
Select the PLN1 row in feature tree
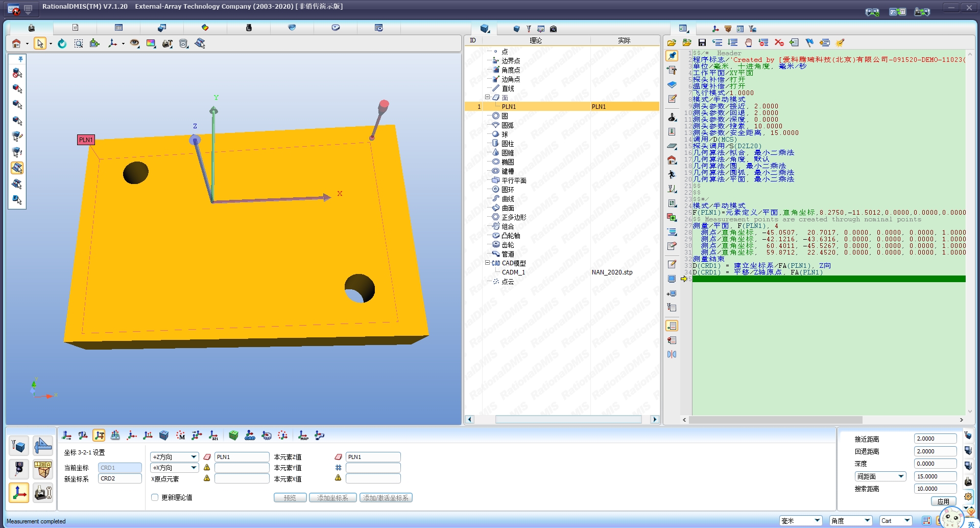(x=562, y=106)
